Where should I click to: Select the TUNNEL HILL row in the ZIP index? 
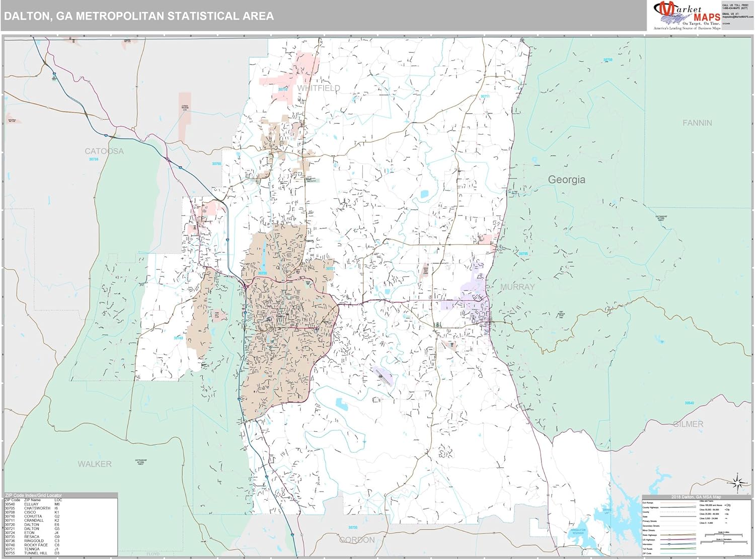point(32,553)
